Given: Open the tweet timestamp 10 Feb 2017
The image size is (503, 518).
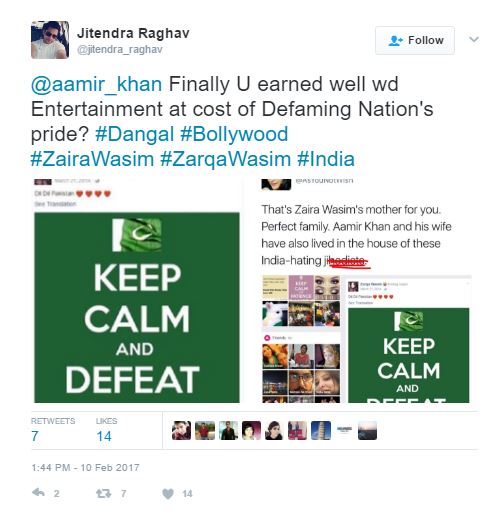Looking at the screenshot, I should click(85, 467).
